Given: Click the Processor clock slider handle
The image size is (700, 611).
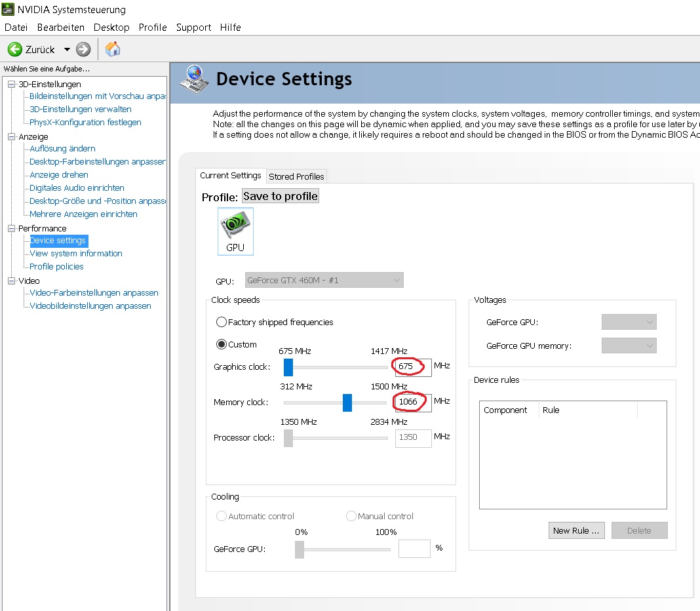Looking at the screenshot, I should tap(288, 438).
